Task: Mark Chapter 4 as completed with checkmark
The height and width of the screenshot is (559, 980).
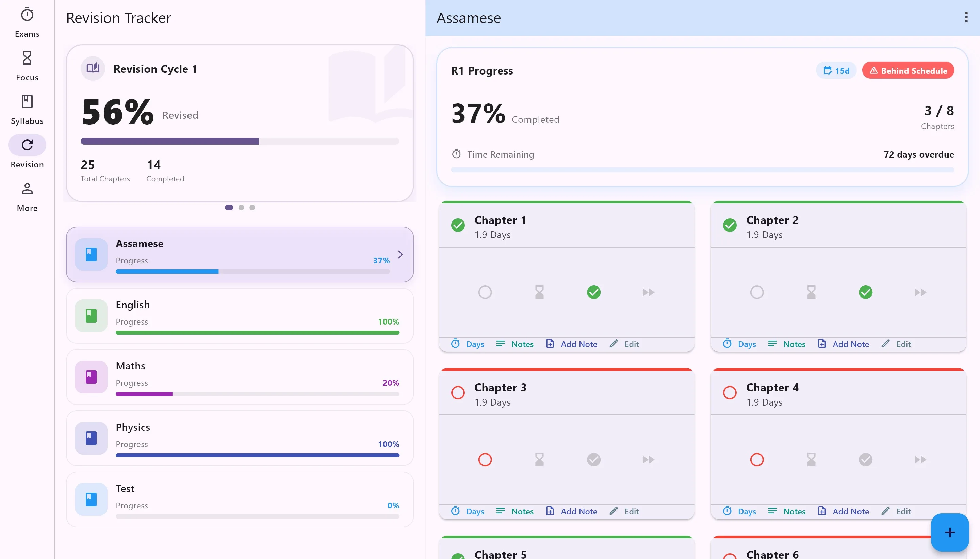Action: coord(865,460)
